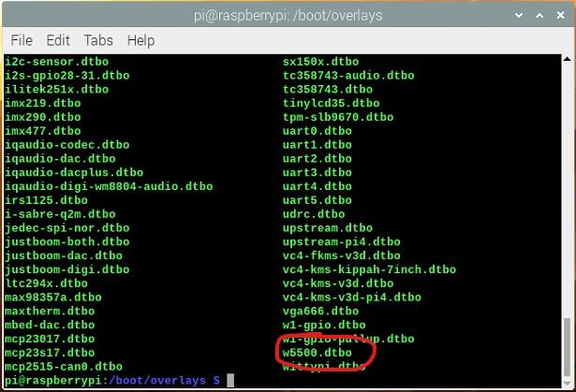The height and width of the screenshot is (392, 576).
Task: Click uart2.dtbo file name
Action: click(318, 158)
